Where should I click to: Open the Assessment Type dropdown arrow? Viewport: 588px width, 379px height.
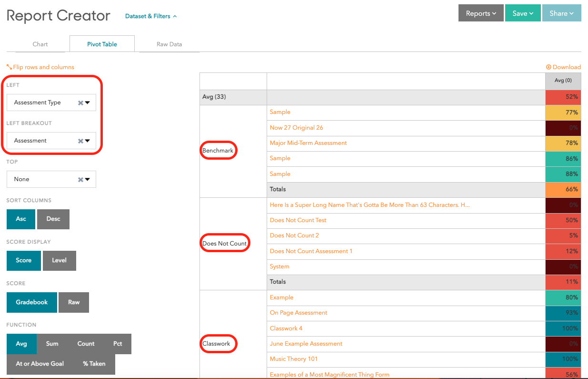(x=88, y=102)
